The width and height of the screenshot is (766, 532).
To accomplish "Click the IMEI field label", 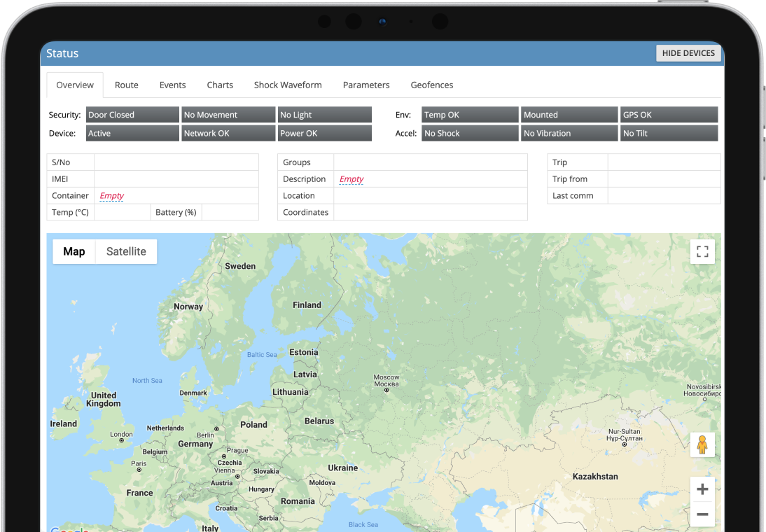I will pos(60,178).
